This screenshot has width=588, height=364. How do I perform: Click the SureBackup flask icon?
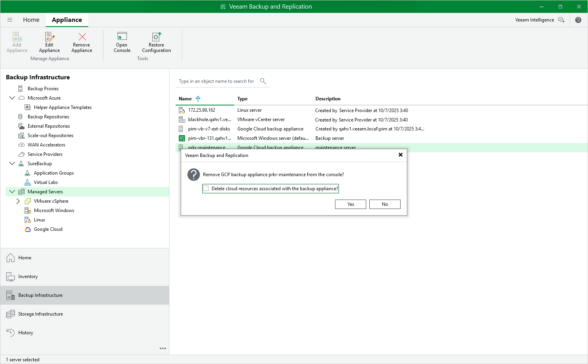tap(21, 164)
